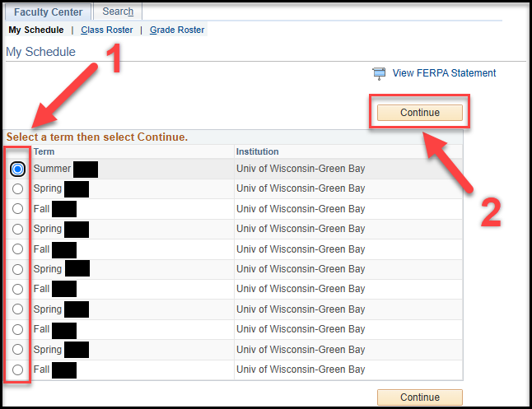Go to the My Schedule page link

click(35, 30)
